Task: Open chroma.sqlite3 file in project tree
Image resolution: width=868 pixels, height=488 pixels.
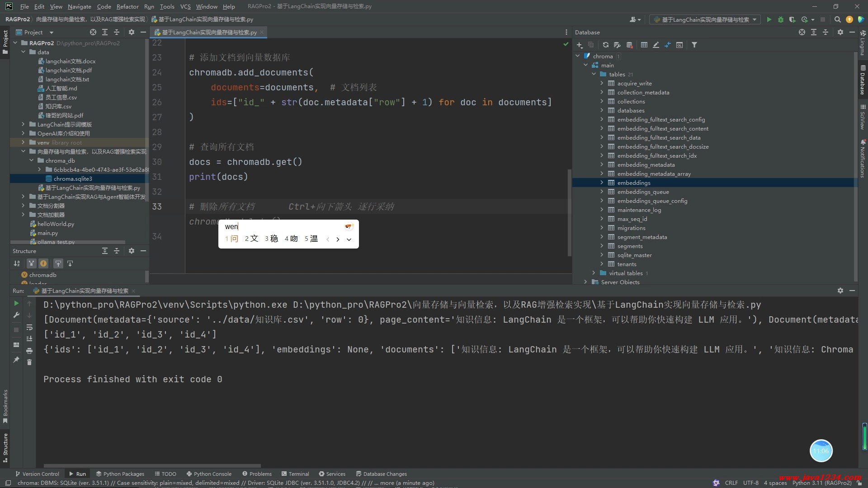Action: (x=72, y=178)
